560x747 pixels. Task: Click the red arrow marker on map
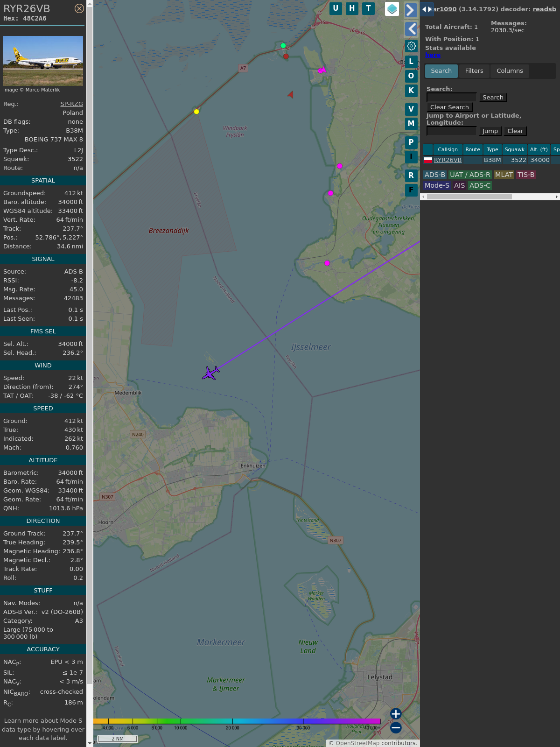(x=290, y=95)
